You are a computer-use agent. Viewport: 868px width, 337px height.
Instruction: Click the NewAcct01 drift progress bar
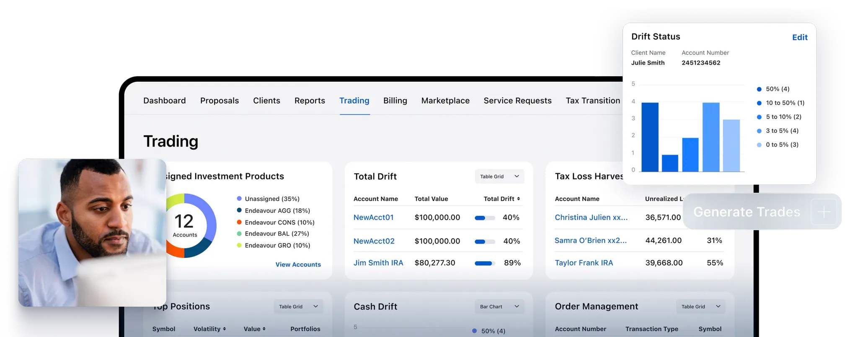point(485,218)
